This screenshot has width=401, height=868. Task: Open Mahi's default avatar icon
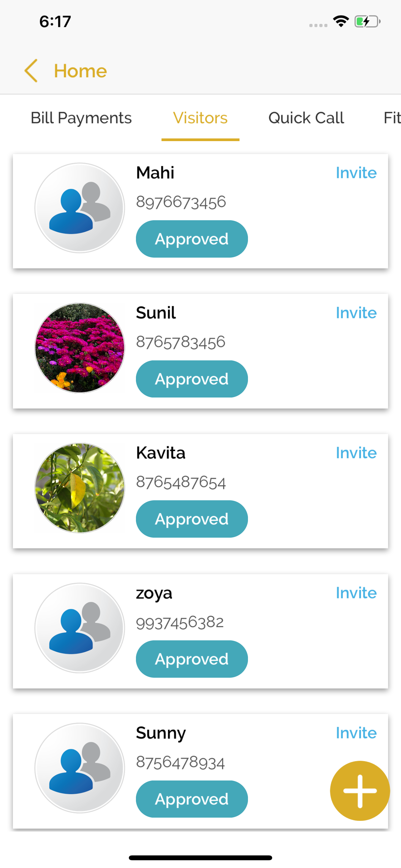[80, 208]
